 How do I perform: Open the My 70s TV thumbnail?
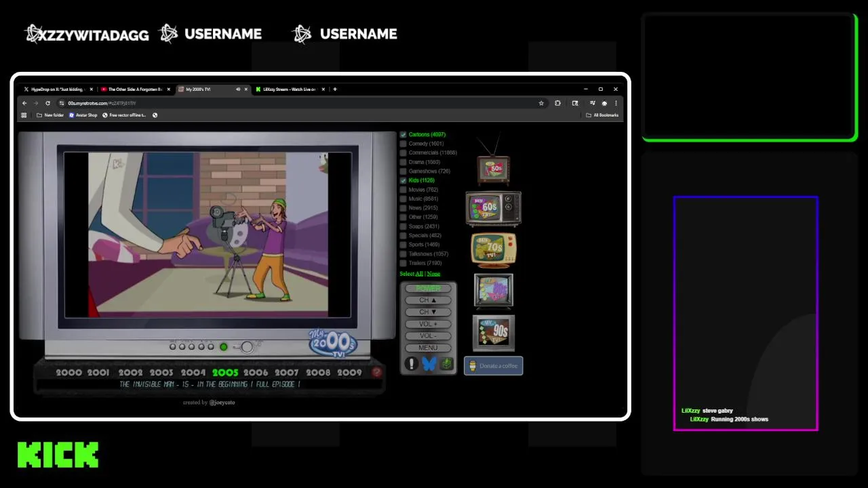pyautogui.click(x=494, y=250)
